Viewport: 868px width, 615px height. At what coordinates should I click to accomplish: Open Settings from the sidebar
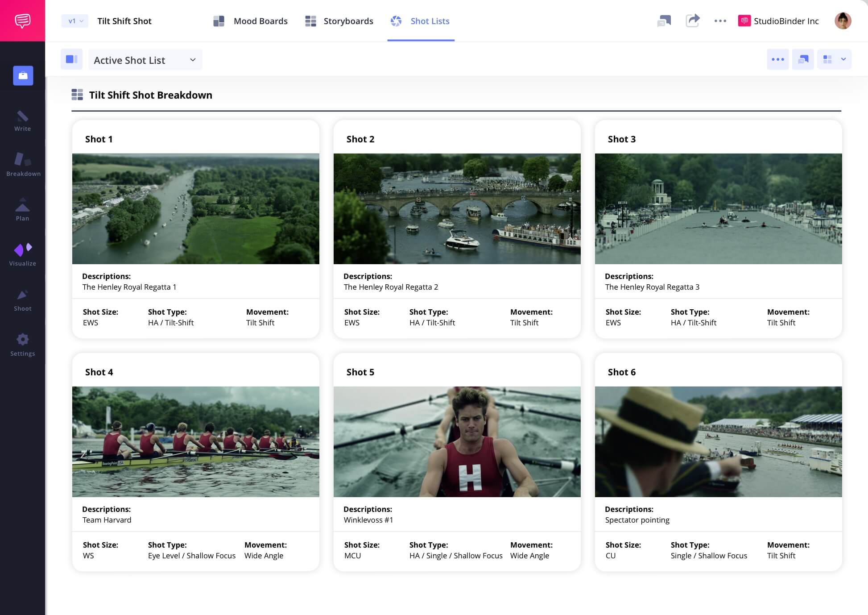22,345
